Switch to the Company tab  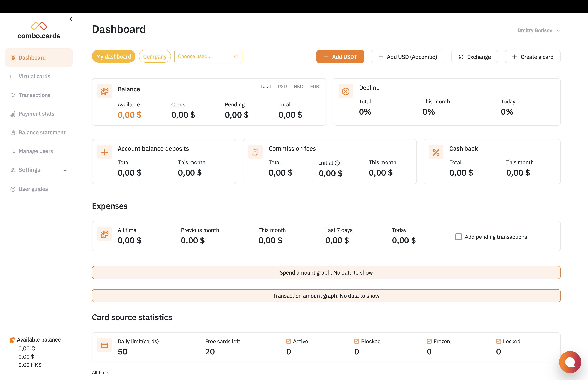click(155, 56)
